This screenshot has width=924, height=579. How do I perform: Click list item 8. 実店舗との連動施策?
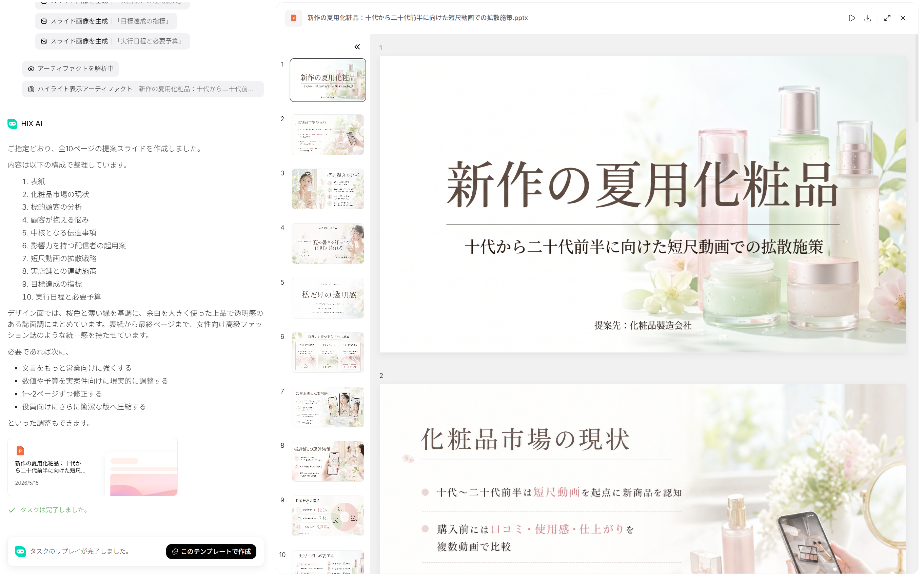[59, 271]
